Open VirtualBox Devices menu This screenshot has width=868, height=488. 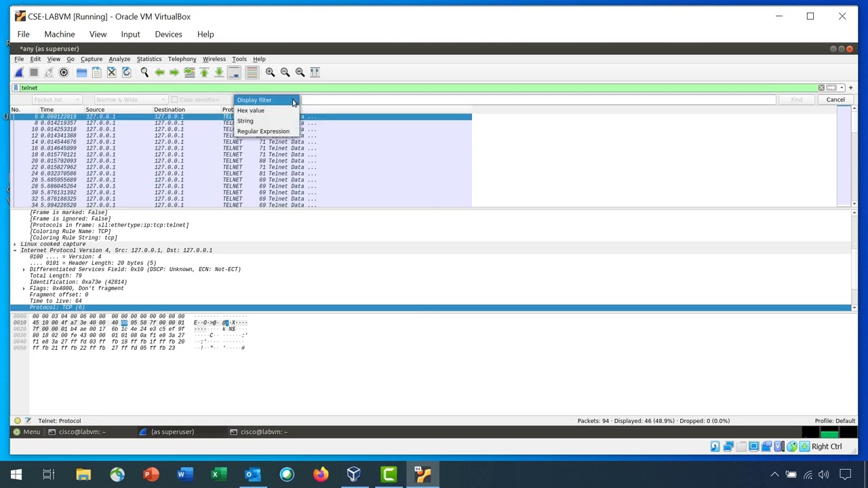pos(168,34)
